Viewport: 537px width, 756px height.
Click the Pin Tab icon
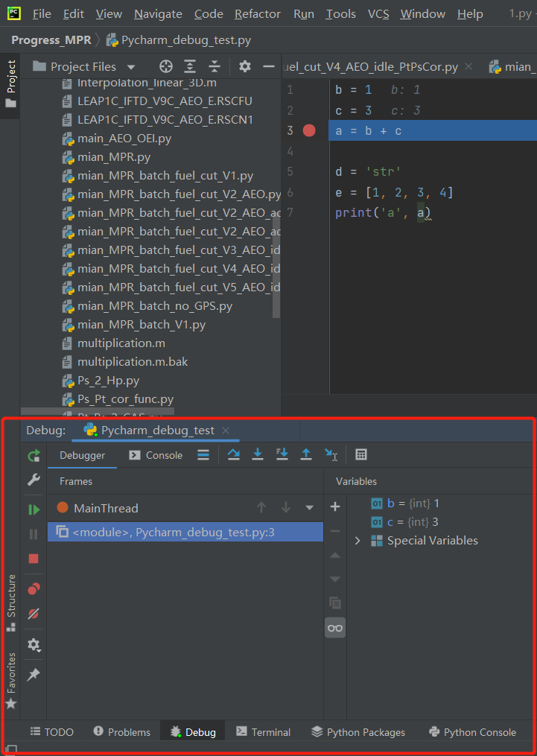[x=34, y=675]
